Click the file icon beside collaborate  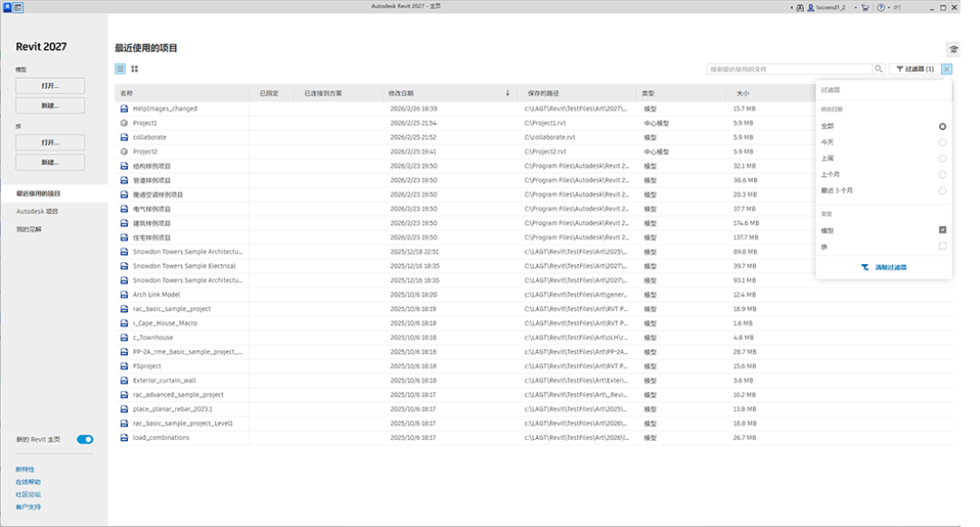(x=123, y=137)
